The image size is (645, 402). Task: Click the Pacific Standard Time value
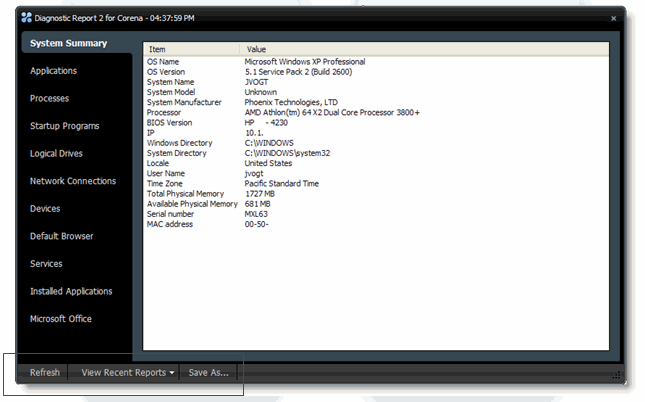[282, 184]
